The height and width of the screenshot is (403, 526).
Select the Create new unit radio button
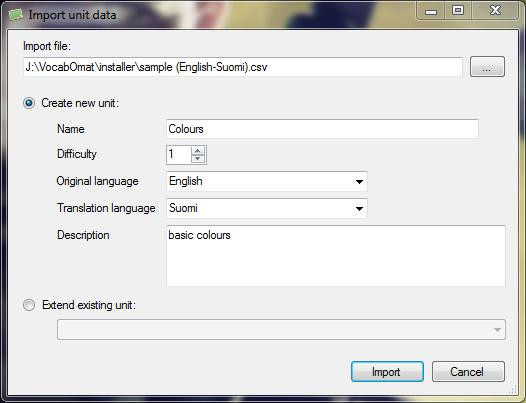(x=29, y=103)
